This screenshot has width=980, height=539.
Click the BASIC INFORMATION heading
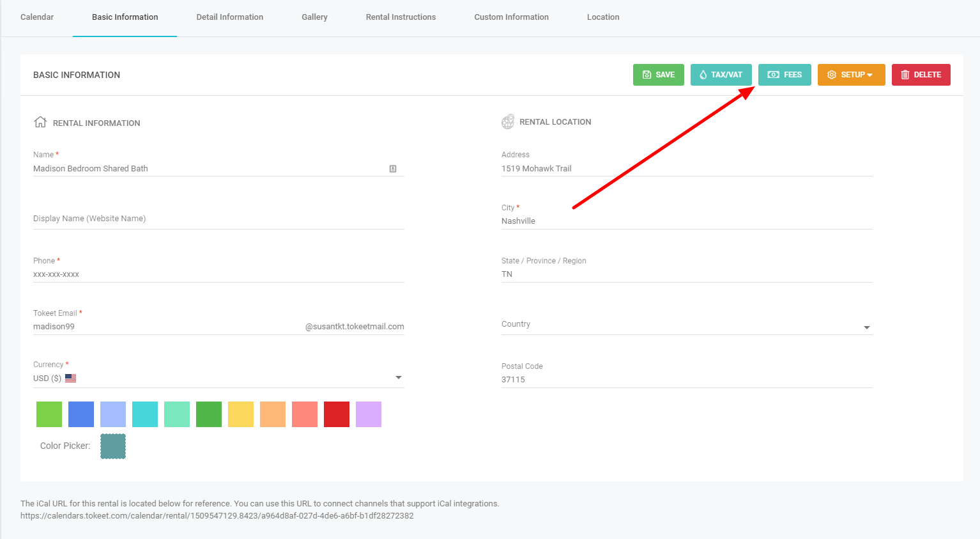pyautogui.click(x=77, y=75)
